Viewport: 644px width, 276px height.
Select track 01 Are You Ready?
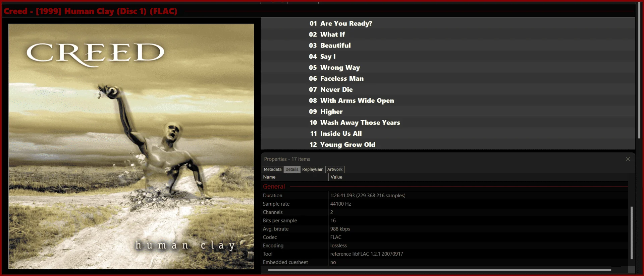tap(448, 23)
